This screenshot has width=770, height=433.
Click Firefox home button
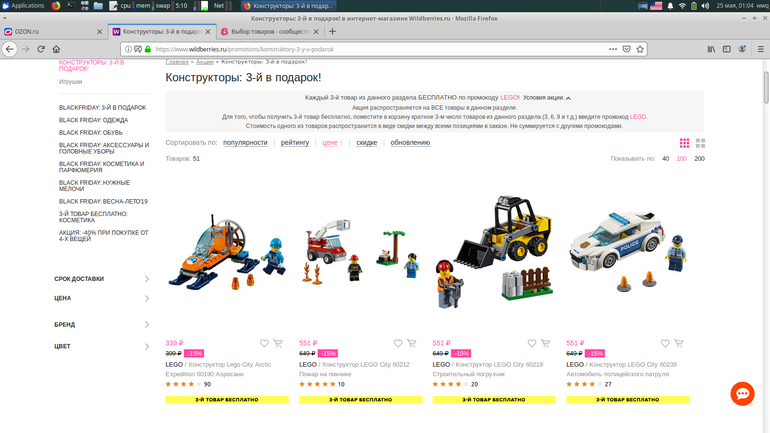[56, 49]
